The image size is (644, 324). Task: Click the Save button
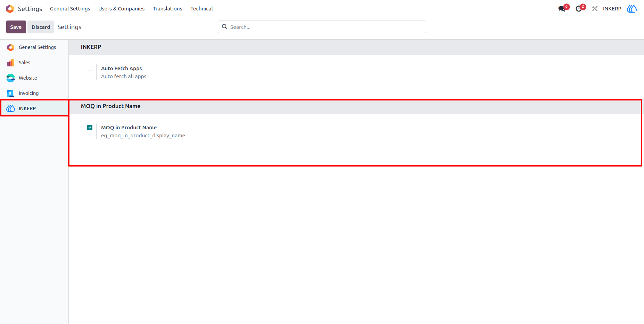point(16,27)
